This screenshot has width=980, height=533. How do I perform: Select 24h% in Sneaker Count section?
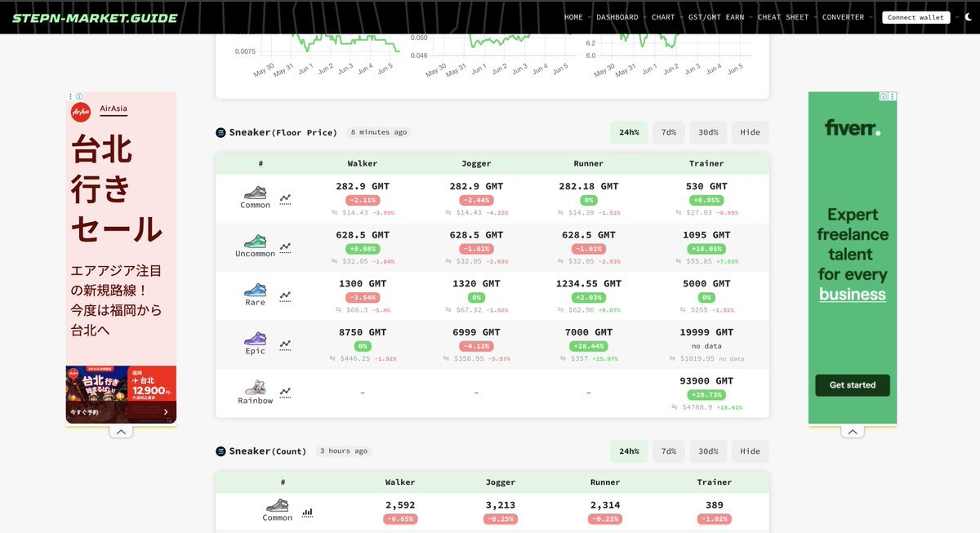[x=629, y=451]
